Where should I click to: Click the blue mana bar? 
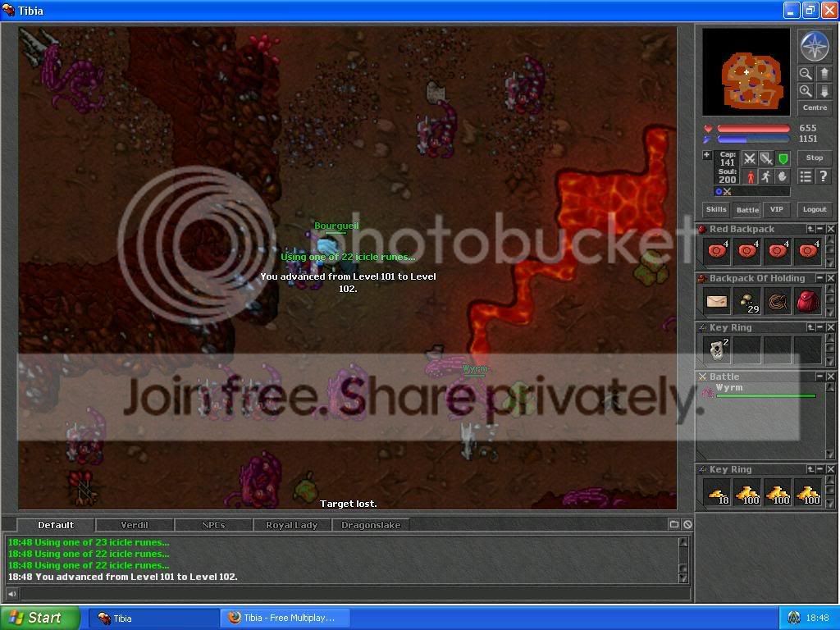[753, 139]
